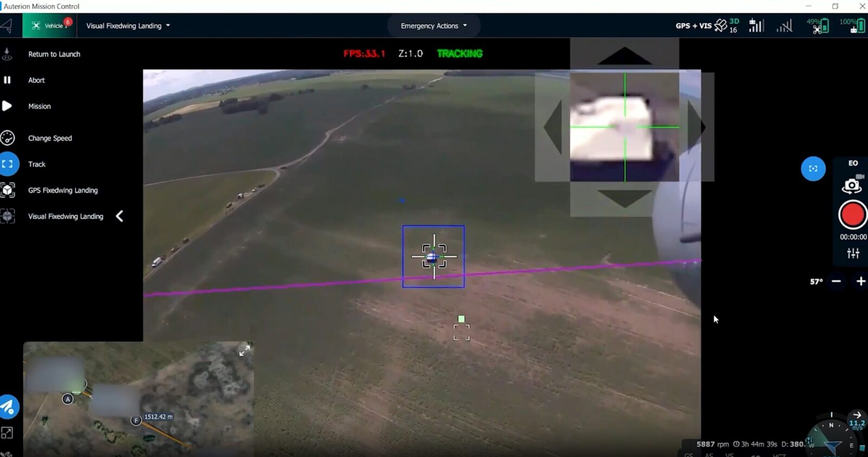Viewport: 868px width, 457px height.
Task: Toggle the blue tracking target button
Action: coord(813,169)
